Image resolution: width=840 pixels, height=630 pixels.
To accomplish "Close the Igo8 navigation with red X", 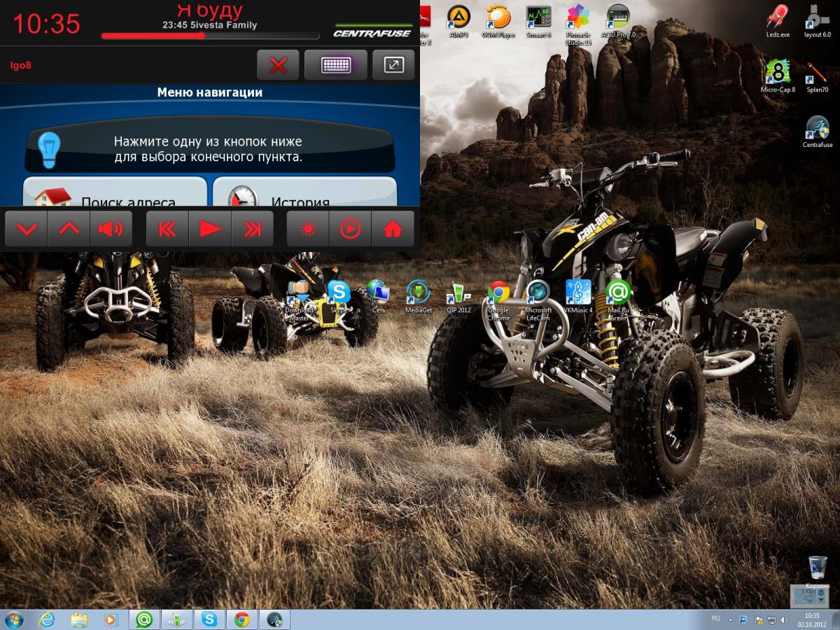I will pyautogui.click(x=278, y=65).
